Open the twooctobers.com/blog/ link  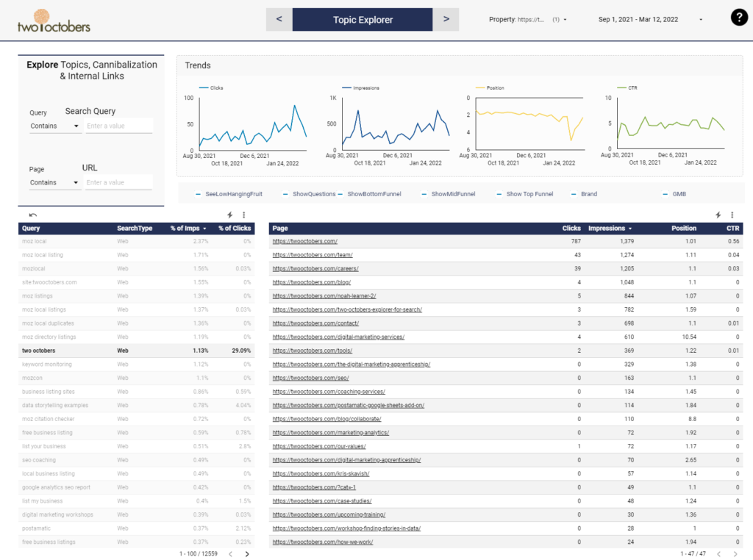coord(312,282)
